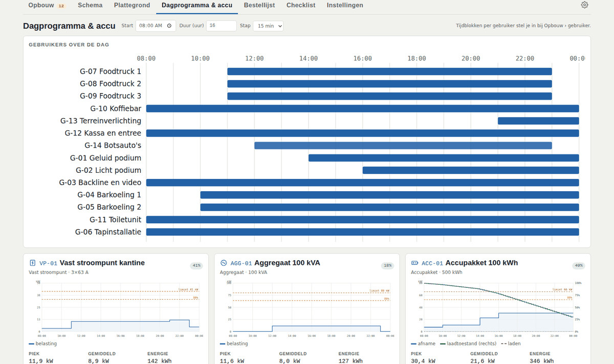Screen dimensions: 614x364
Task: Click the G-05 Barkoeling 2 label
Action: point(109,207)
